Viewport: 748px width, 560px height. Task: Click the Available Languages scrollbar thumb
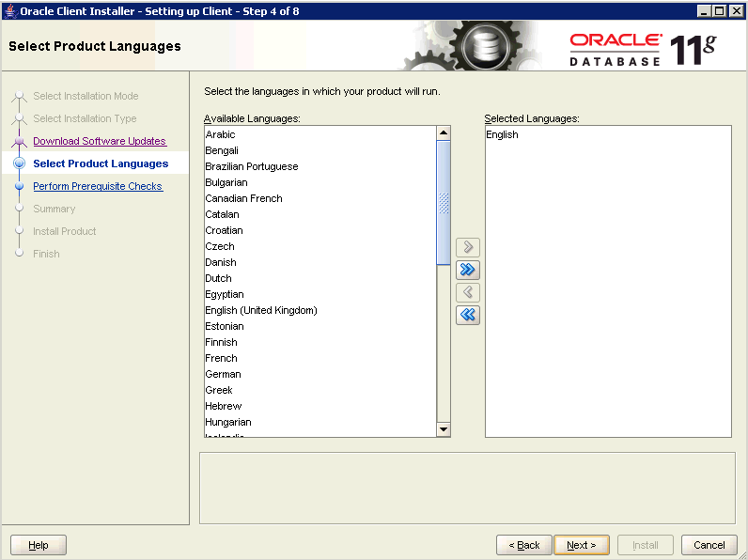tap(444, 202)
